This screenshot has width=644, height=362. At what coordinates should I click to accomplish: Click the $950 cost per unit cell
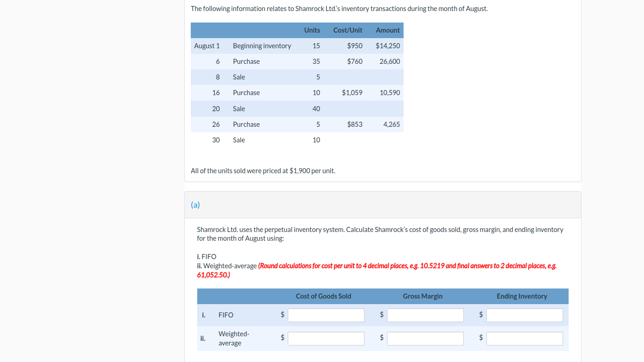click(355, 46)
